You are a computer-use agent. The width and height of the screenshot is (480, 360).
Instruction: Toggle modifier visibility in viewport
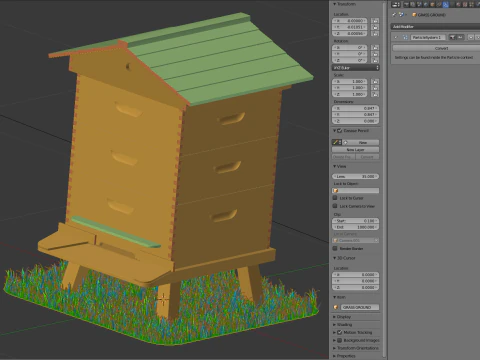tap(460, 37)
